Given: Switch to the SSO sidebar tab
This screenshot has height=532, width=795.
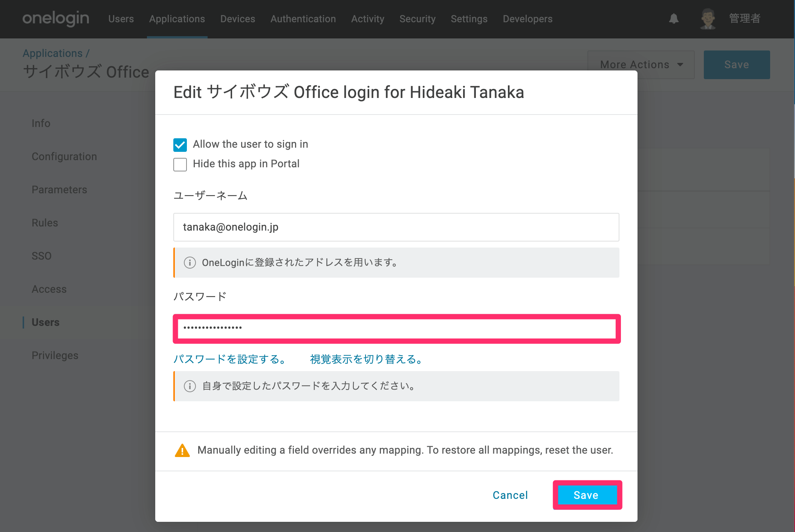Looking at the screenshot, I should pos(41,256).
